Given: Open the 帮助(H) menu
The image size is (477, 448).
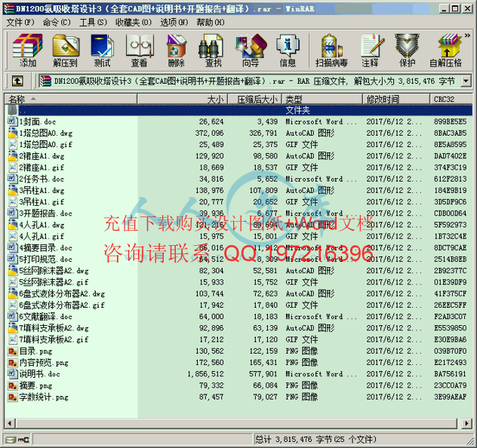Looking at the screenshot, I should pyautogui.click(x=211, y=23).
